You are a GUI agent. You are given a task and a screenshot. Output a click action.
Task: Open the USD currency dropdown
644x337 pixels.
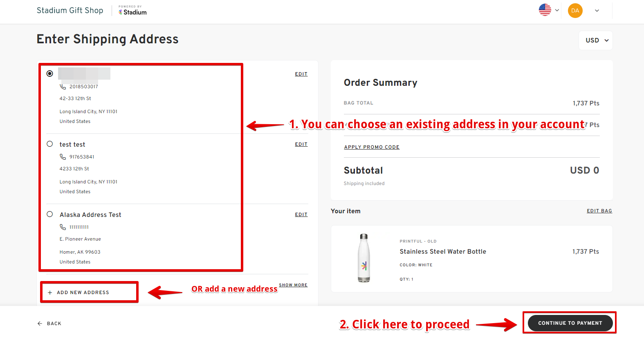point(596,40)
